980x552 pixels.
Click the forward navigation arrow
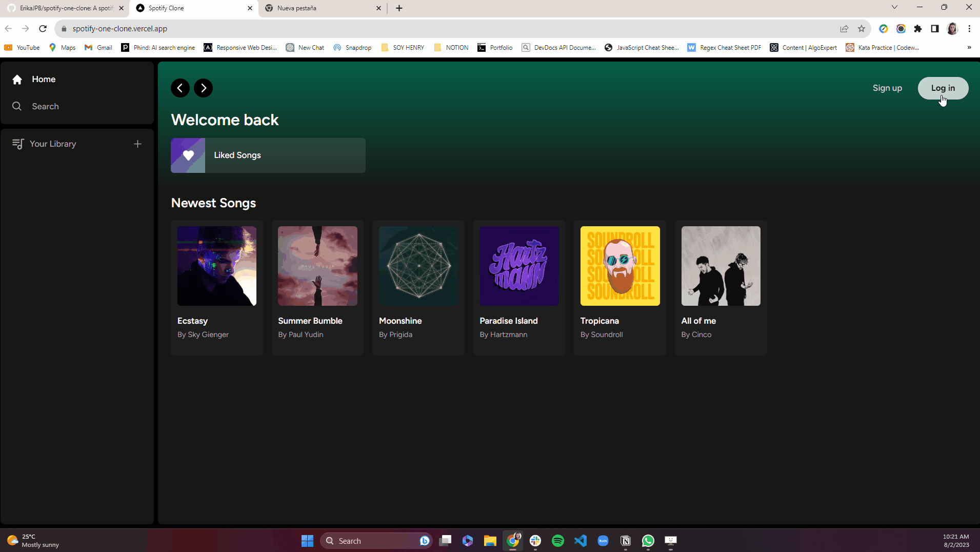click(203, 88)
